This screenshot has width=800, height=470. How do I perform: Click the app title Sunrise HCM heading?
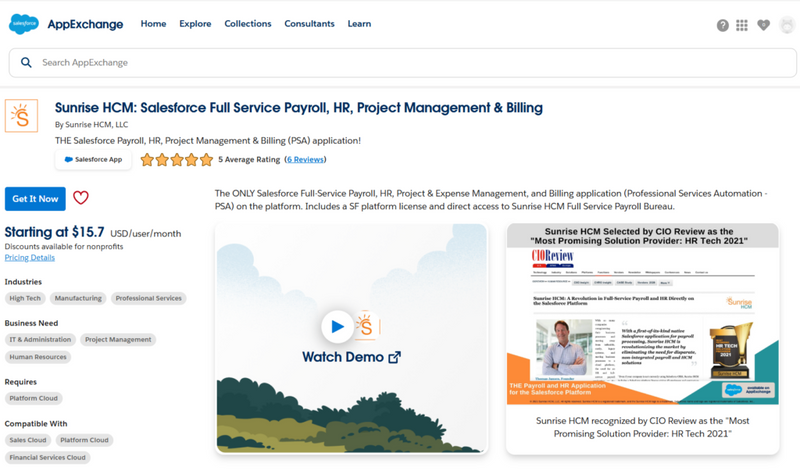pyautogui.click(x=298, y=108)
